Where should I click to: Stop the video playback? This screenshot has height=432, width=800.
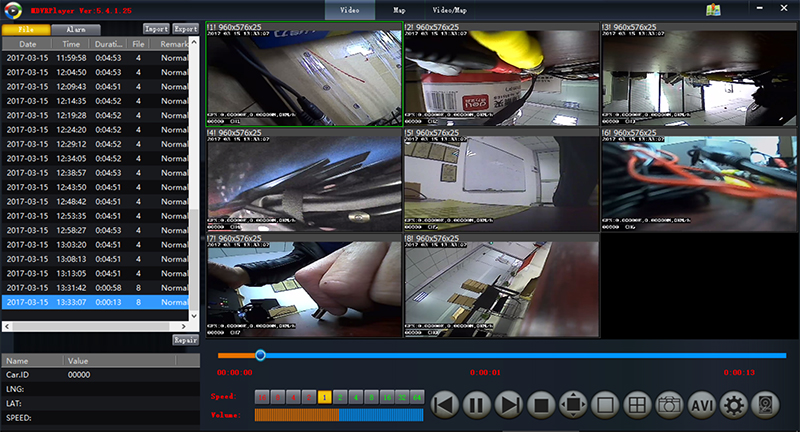pyautogui.click(x=541, y=405)
